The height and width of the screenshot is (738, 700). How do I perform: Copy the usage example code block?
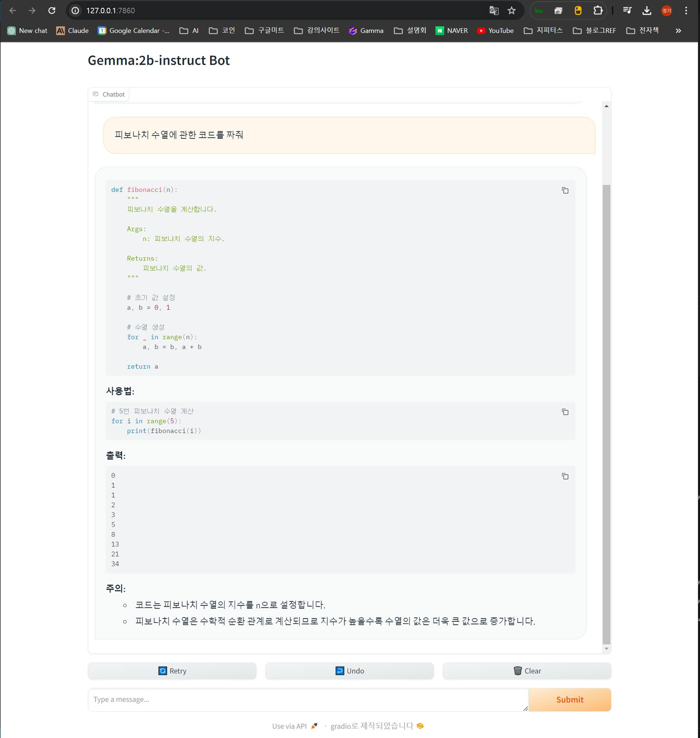tap(565, 412)
